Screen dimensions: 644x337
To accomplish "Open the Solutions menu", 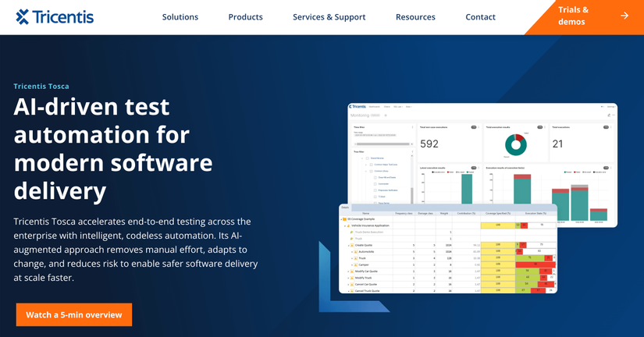I will tap(180, 17).
